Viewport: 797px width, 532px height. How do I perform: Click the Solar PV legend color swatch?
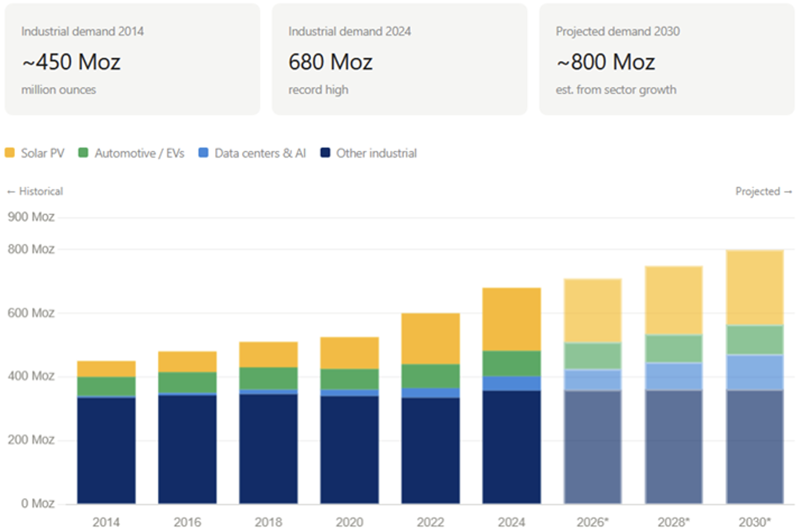[x=10, y=153]
